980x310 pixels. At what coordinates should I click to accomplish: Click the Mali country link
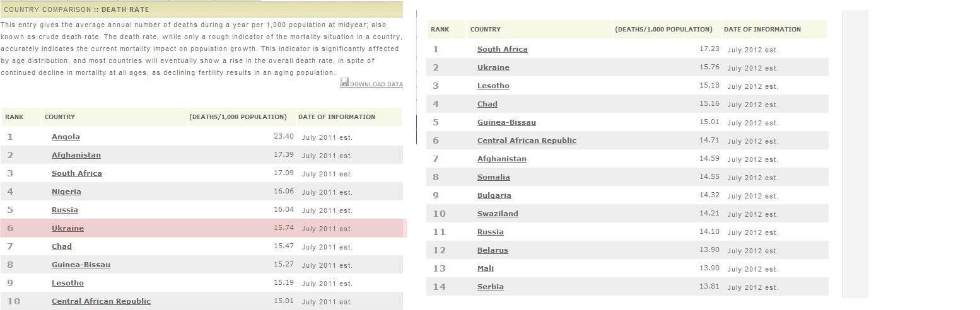click(x=485, y=268)
